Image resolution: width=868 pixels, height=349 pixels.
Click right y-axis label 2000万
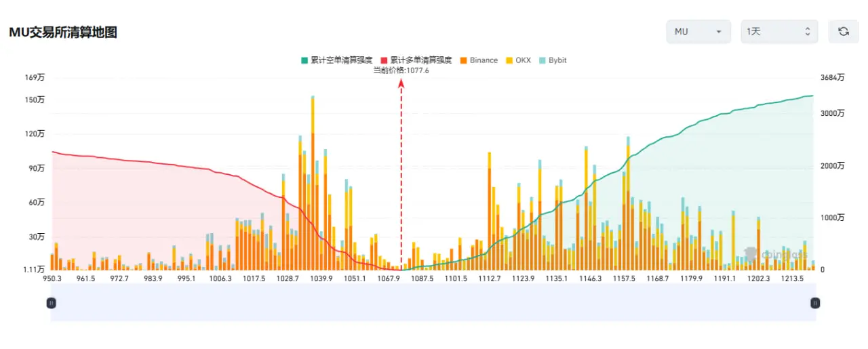pyautogui.click(x=833, y=165)
